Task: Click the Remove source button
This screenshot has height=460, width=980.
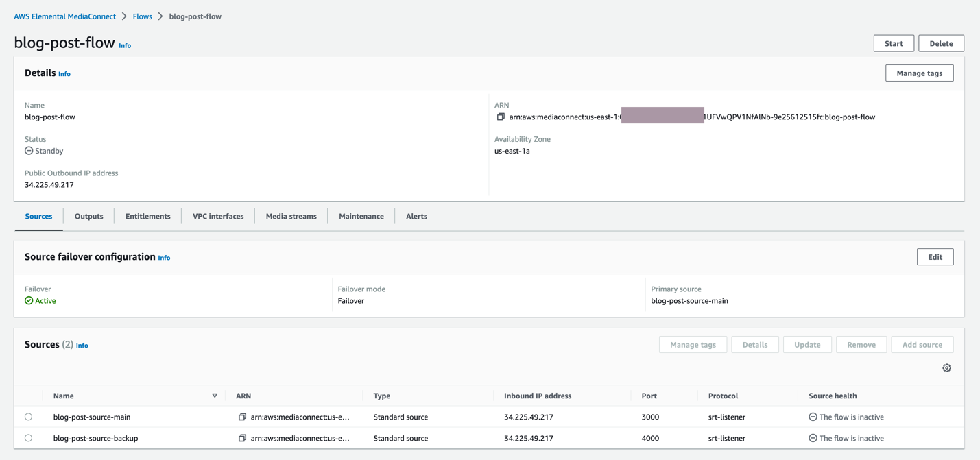Action: click(861, 345)
